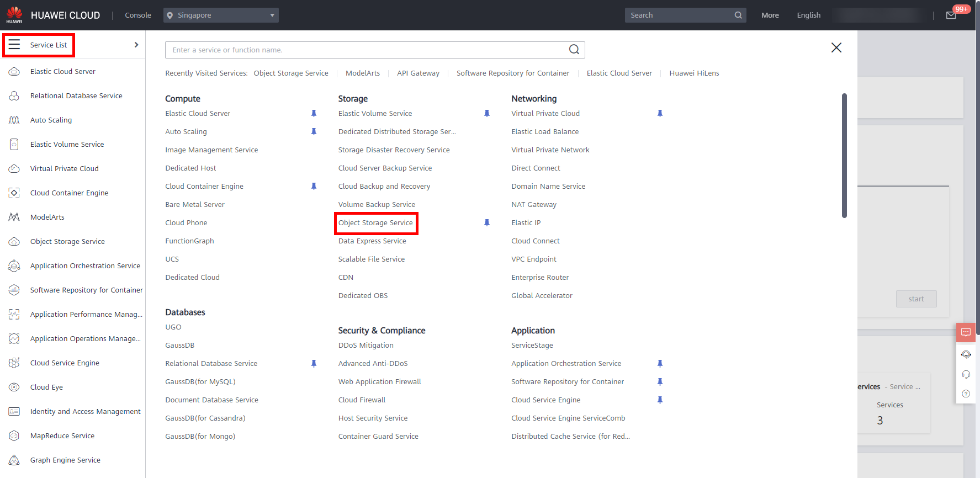
Task: Go to Console in the header
Action: [x=138, y=15]
